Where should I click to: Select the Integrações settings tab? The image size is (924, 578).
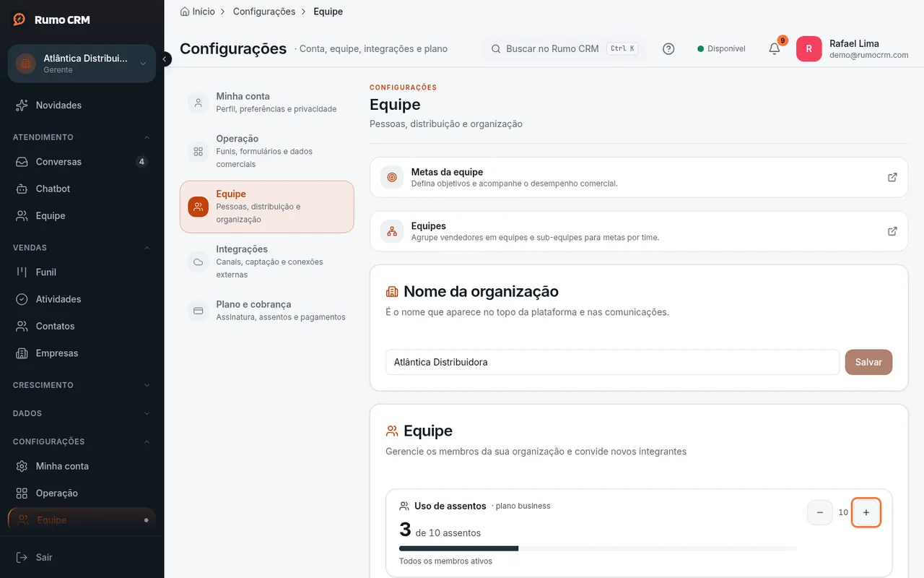click(x=267, y=262)
